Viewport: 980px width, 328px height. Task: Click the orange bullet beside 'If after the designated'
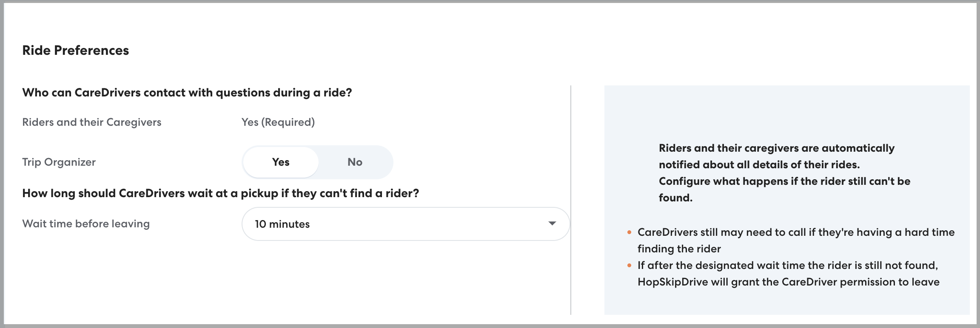coord(629,266)
